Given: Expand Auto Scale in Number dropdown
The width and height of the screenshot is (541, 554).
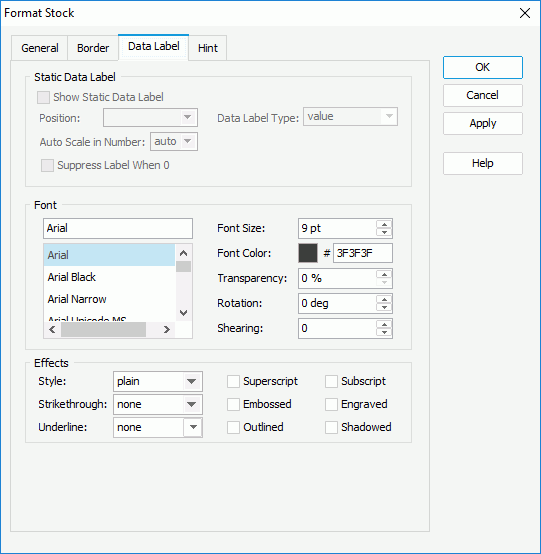Looking at the screenshot, I should coord(174,142).
